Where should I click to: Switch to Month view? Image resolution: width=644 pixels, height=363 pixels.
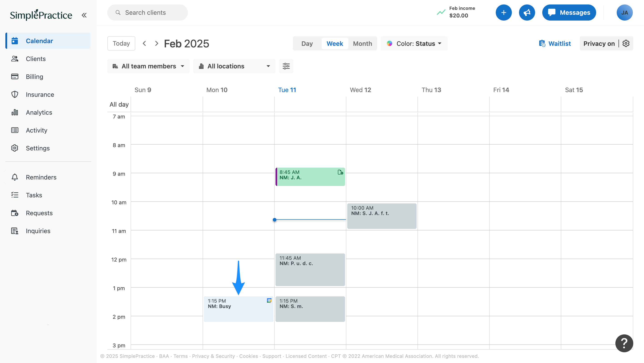[362, 43]
